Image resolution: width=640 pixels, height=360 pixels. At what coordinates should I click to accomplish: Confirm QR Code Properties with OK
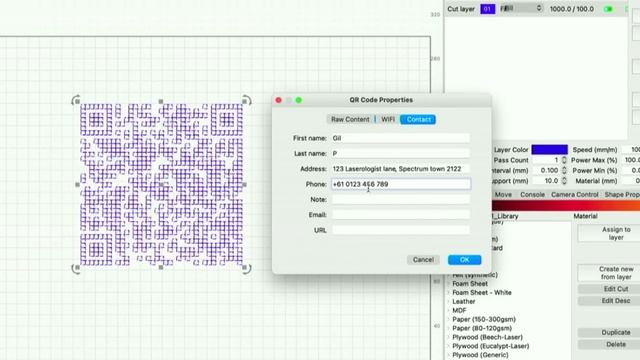464,260
